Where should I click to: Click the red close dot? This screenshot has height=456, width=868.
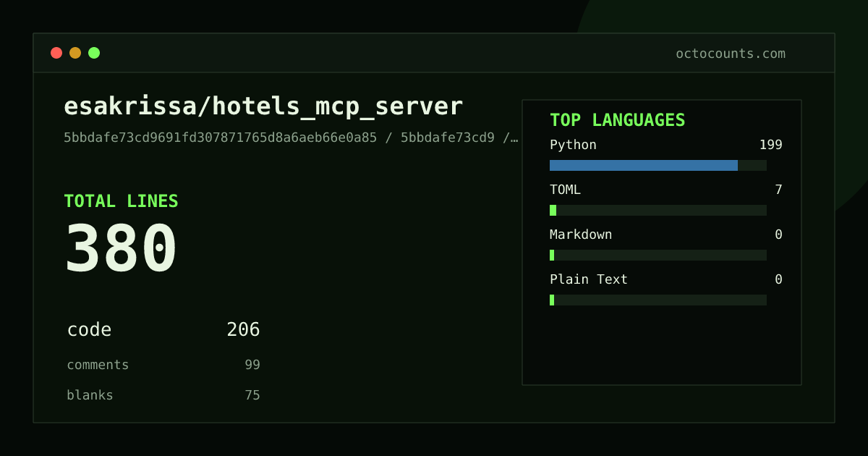pos(56,53)
